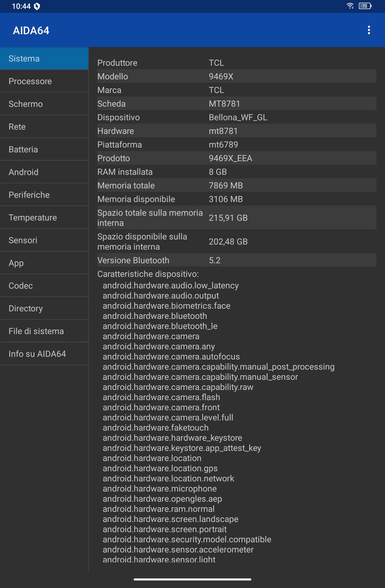Select the RAM installata row
The image size is (385, 588).
(237, 172)
